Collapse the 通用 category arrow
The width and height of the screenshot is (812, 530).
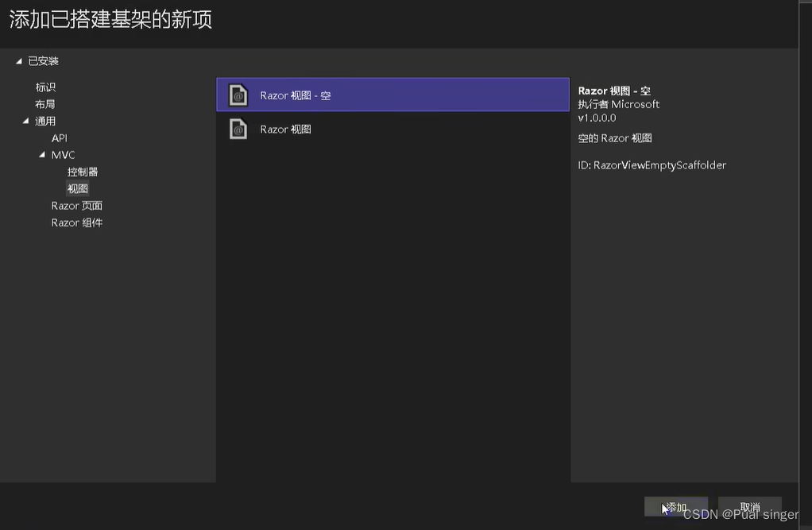tap(25, 121)
